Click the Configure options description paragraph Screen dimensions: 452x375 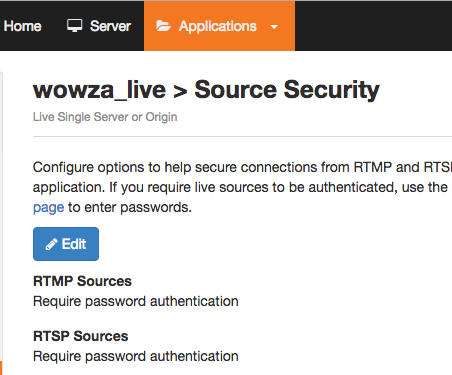pyautogui.click(x=242, y=187)
